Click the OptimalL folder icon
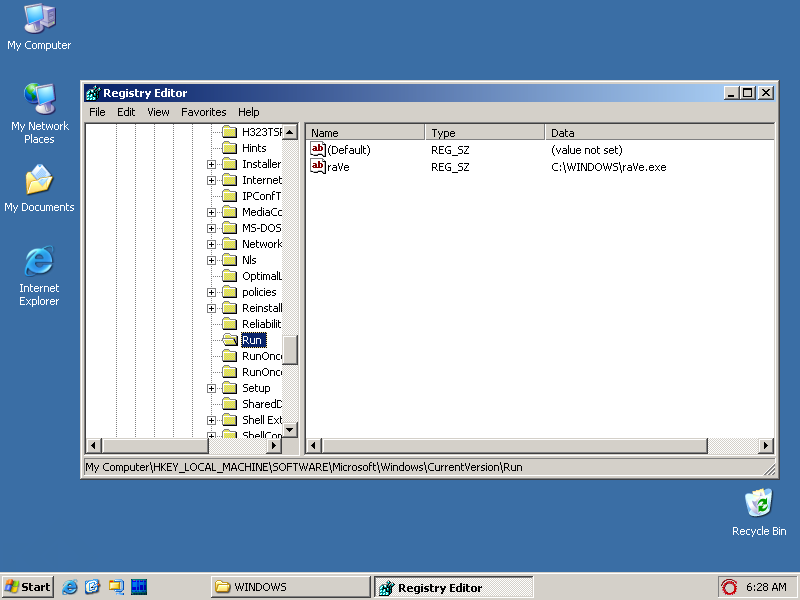The width and height of the screenshot is (800, 600). pyautogui.click(x=230, y=276)
